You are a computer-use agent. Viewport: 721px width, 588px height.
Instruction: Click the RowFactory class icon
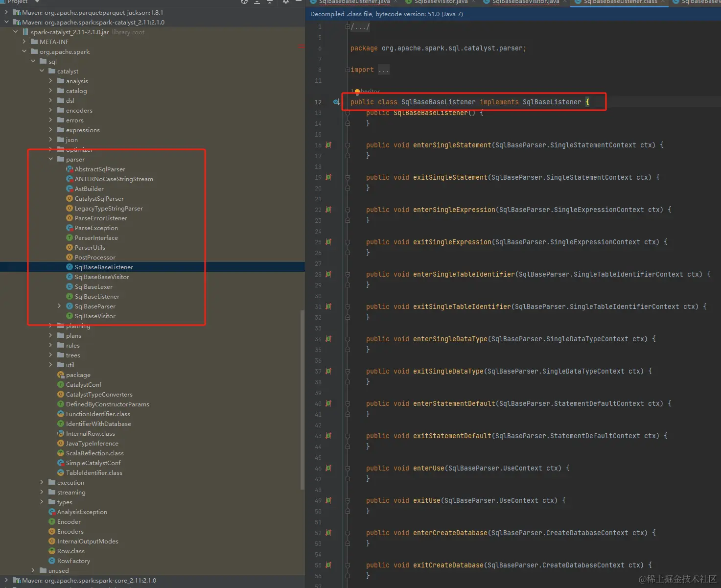point(52,561)
